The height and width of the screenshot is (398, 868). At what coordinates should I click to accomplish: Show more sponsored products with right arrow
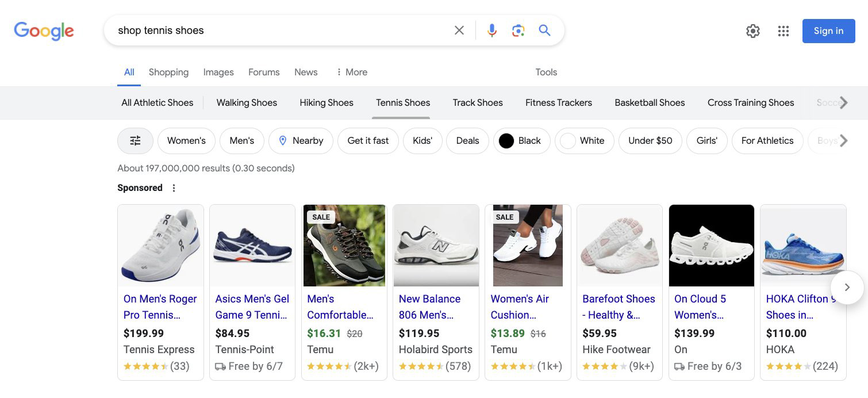click(847, 287)
